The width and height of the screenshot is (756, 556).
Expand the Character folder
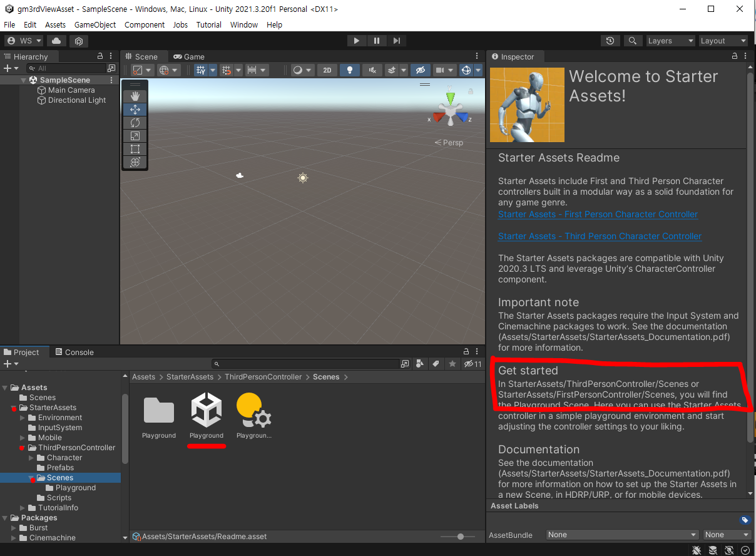pos(32,458)
